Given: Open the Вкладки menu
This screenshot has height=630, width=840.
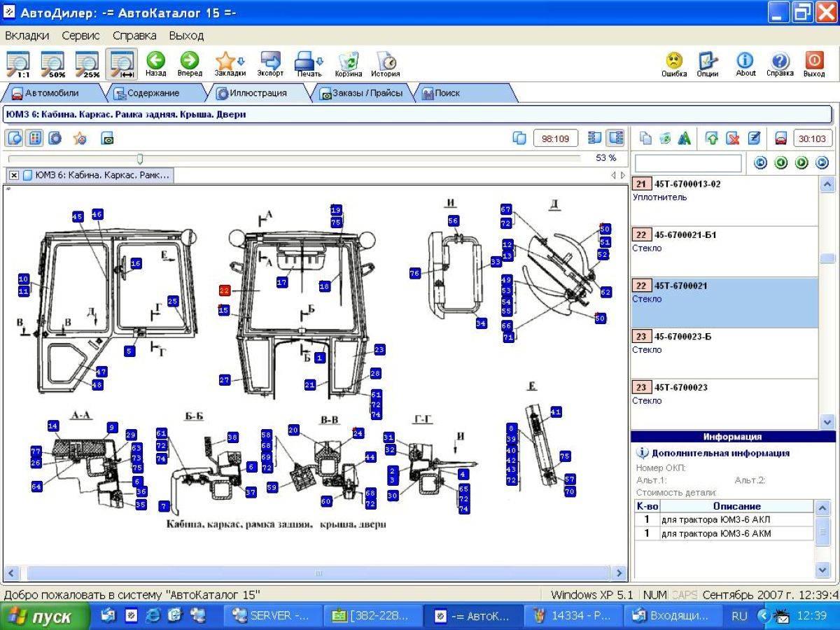Looking at the screenshot, I should [x=27, y=35].
